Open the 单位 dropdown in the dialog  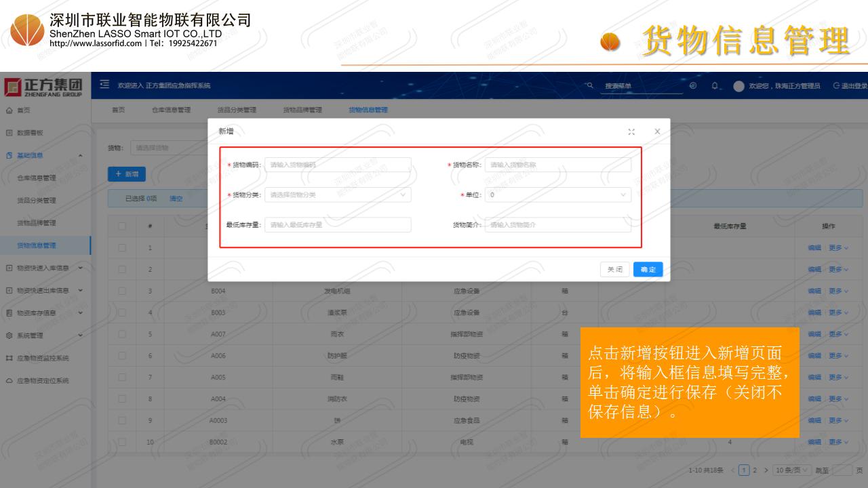click(557, 195)
